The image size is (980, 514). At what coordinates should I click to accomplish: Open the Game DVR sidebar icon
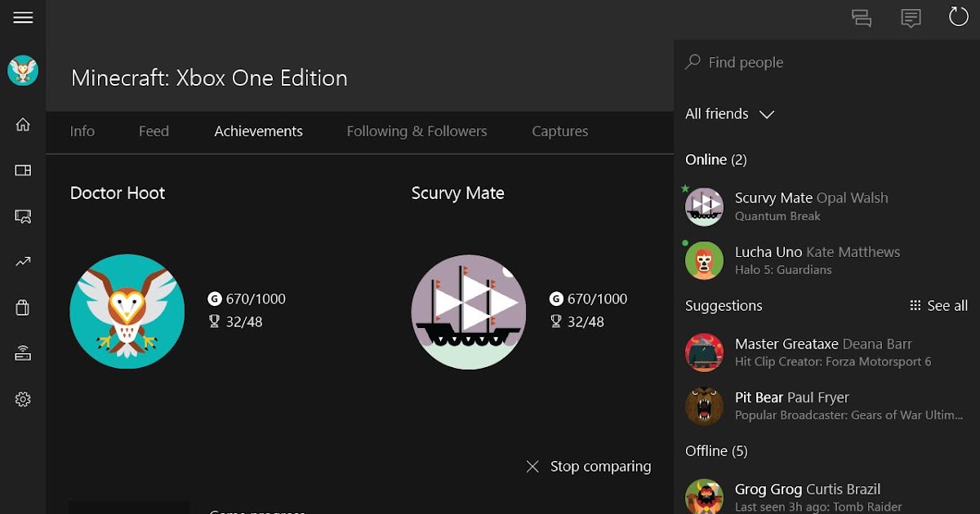pyautogui.click(x=23, y=216)
